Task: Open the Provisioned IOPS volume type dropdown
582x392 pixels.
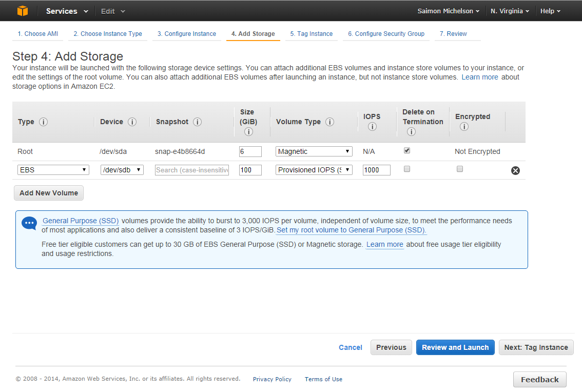Action: [x=314, y=170]
